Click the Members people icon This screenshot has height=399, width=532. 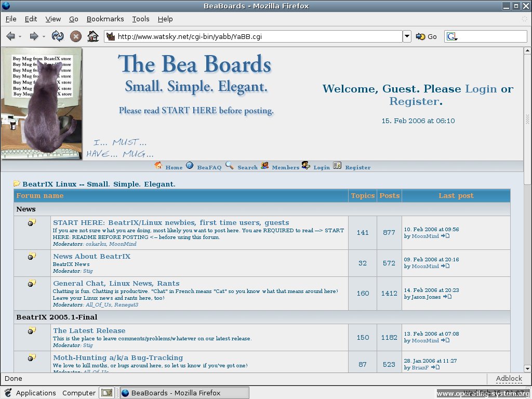coord(265,165)
